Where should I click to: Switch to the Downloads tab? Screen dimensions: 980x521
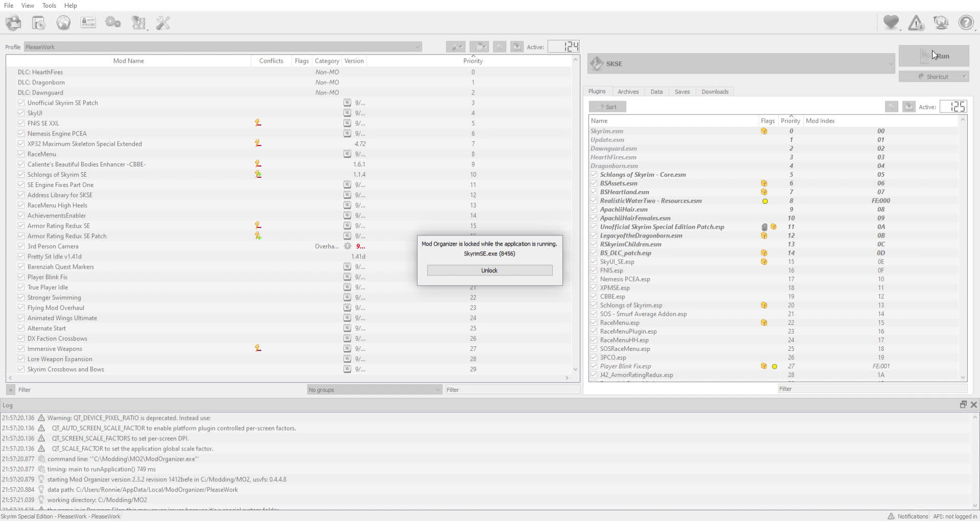point(715,92)
